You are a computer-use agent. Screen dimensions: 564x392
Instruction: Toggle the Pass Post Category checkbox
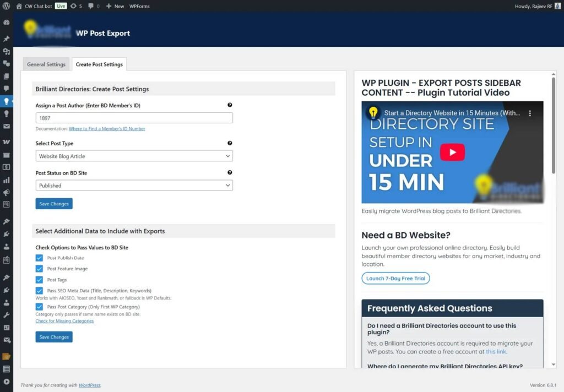(x=39, y=307)
